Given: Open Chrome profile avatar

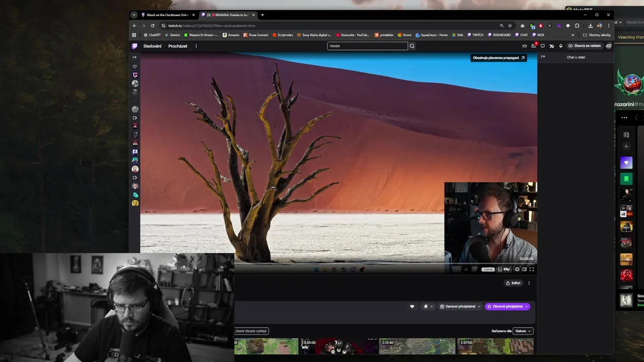Looking at the screenshot, I should [x=600, y=26].
